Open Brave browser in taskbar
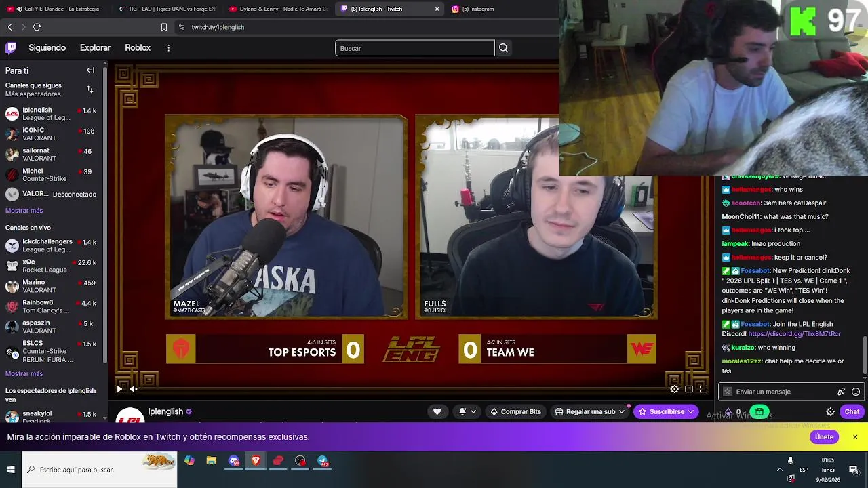 click(256, 461)
